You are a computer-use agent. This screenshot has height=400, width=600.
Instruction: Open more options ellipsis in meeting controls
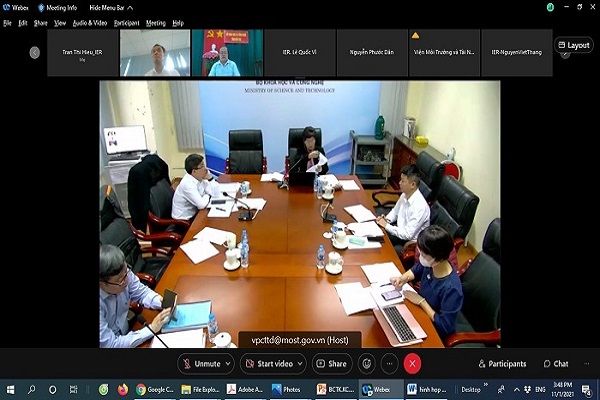[x=390, y=364]
